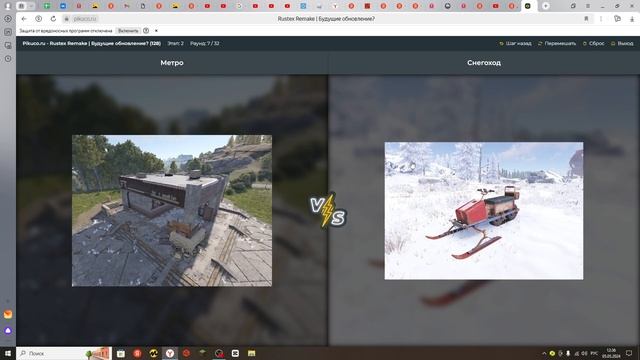Dismiss the protection warning bar with the X
The image size is (640, 360).
(x=156, y=31)
